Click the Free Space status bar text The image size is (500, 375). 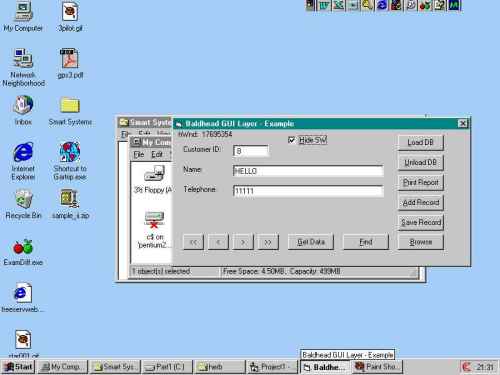(282, 271)
